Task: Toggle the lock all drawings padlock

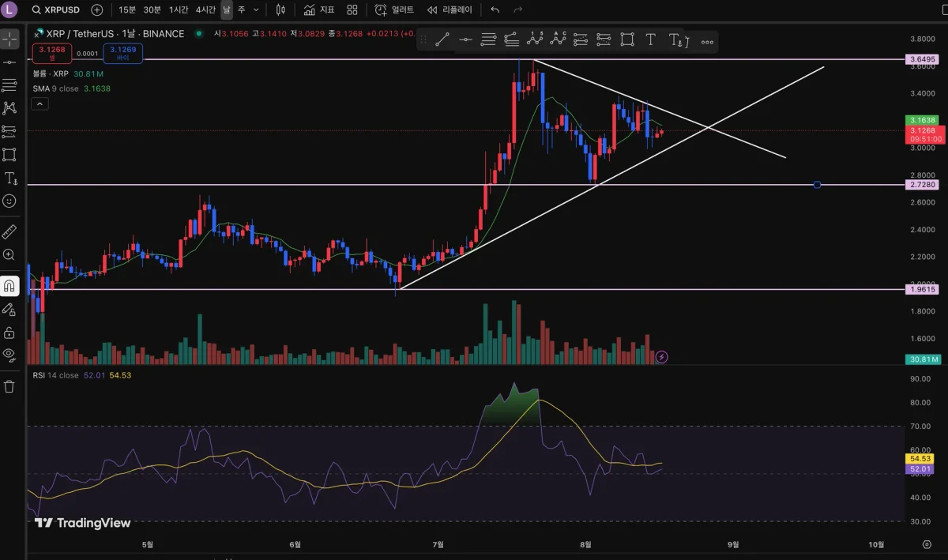Action: coord(9,332)
